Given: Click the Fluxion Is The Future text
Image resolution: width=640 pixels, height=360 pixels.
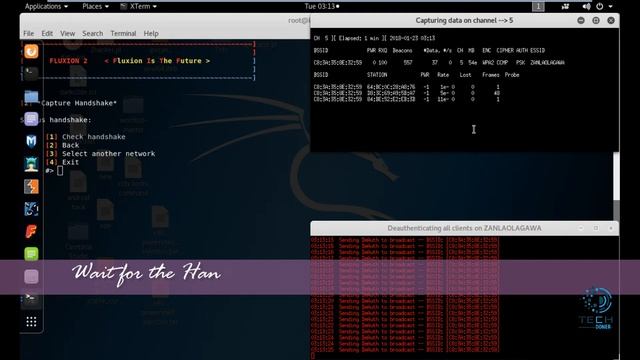Looking at the screenshot, I should (157, 61).
